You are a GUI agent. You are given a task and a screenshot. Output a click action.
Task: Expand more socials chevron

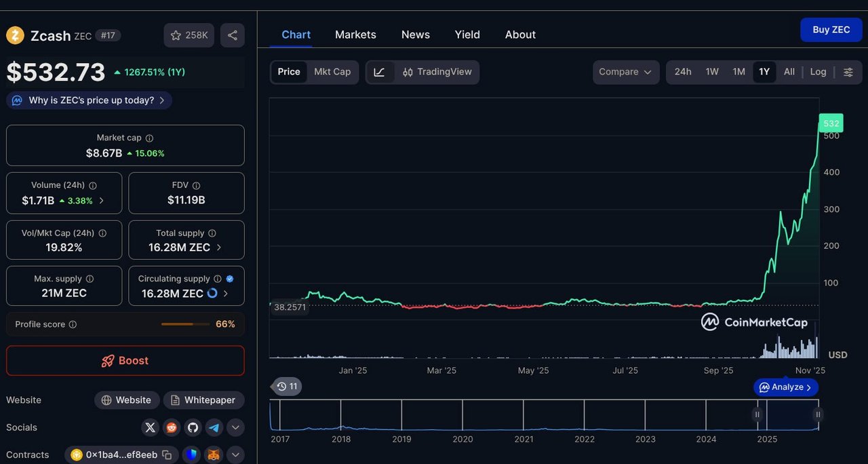tap(235, 427)
